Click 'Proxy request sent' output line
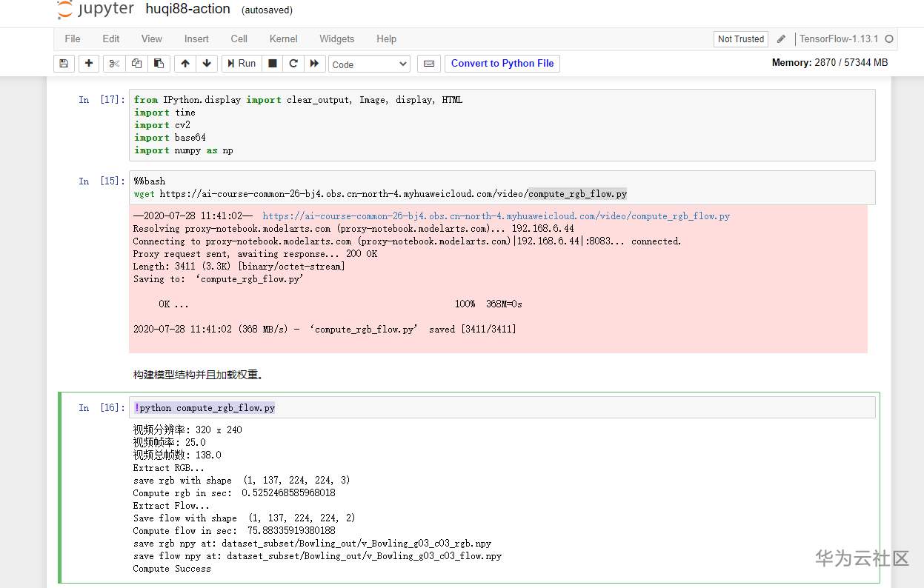924x588 pixels. click(255, 254)
